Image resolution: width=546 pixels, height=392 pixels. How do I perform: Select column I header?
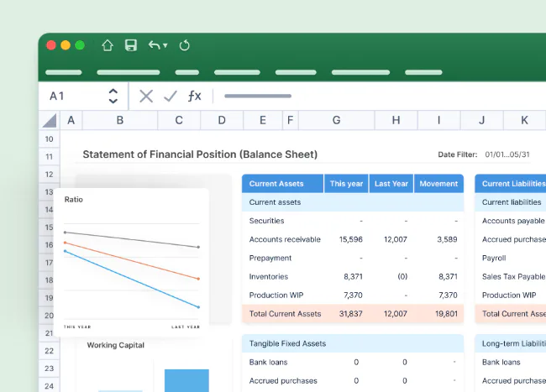tap(438, 120)
